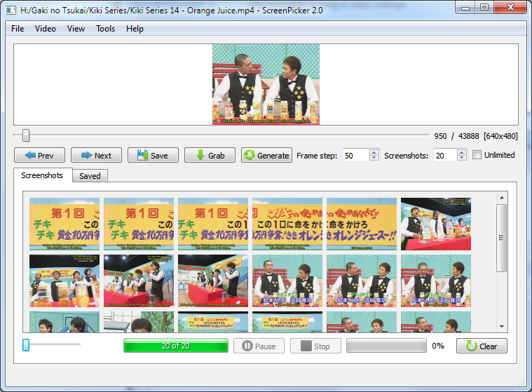Select third thumbnail in third row
Image resolution: width=532 pixels, height=392 pixels.
coord(213,322)
